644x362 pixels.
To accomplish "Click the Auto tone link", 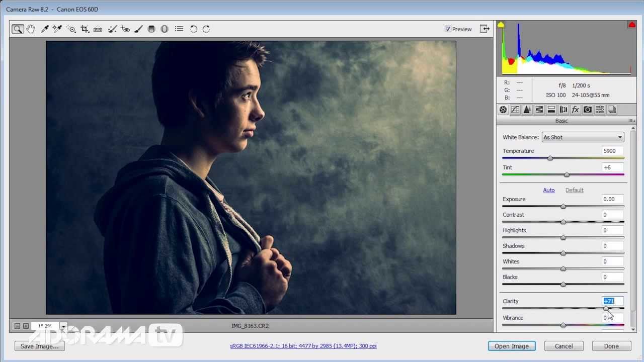I will (549, 190).
